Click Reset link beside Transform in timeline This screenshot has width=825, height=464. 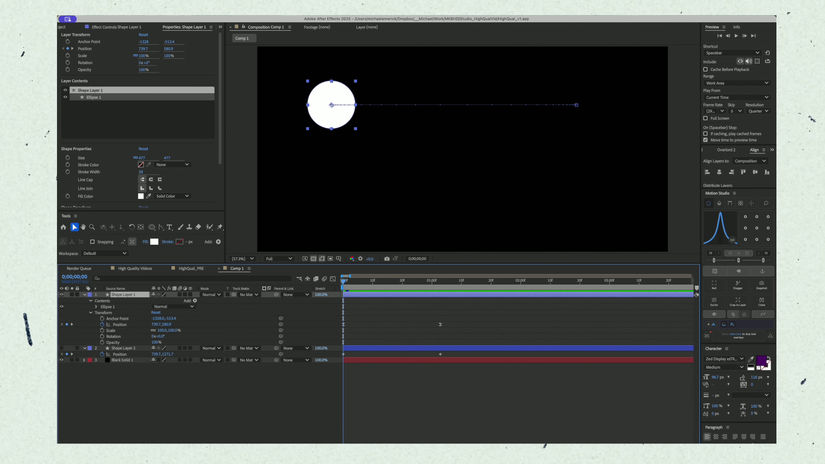pos(156,312)
